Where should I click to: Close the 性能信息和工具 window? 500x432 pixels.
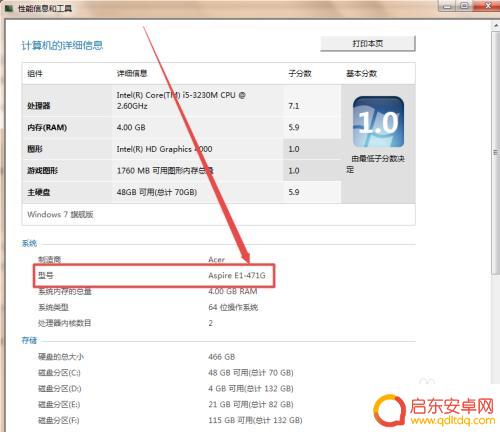point(487,6)
